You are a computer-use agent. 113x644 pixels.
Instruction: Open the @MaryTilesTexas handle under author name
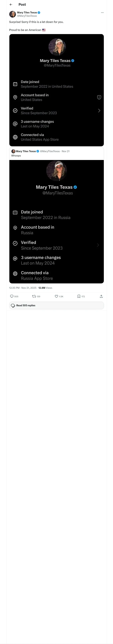pyautogui.click(x=27, y=16)
